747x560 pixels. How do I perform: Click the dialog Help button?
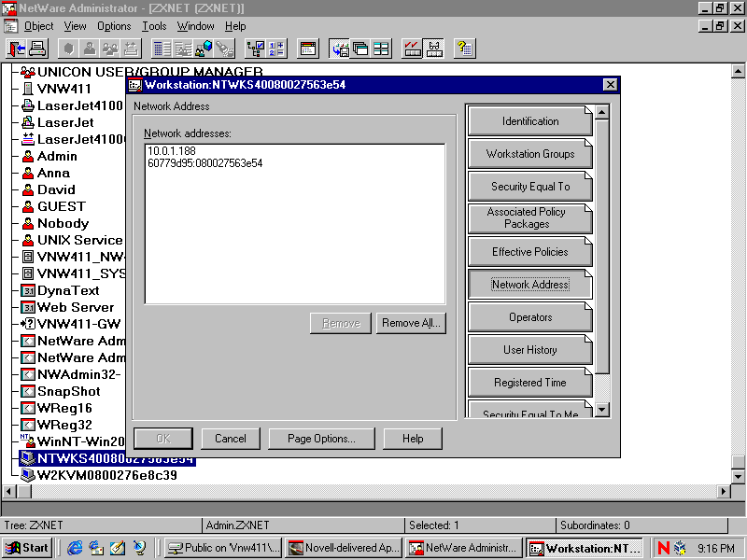coord(413,439)
